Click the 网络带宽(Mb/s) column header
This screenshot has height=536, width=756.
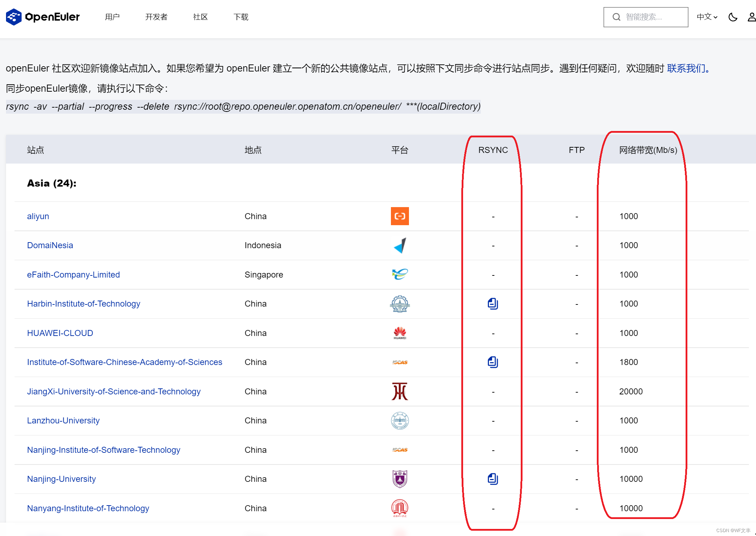point(648,150)
